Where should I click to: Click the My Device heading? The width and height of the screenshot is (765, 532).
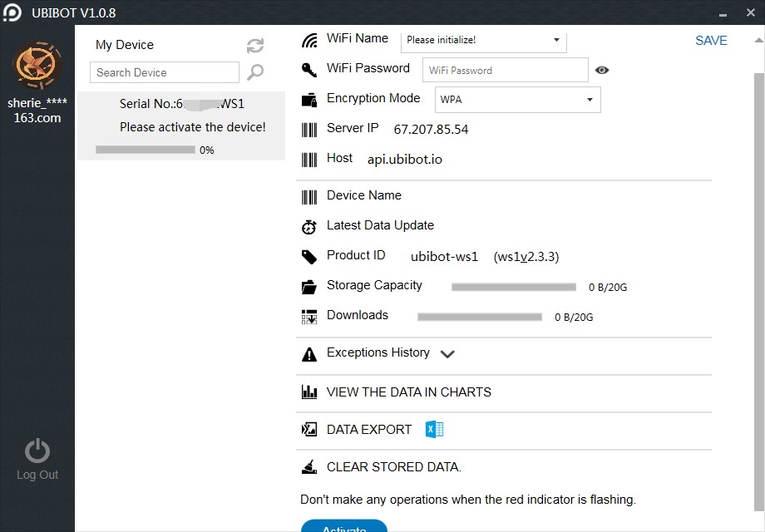point(125,45)
